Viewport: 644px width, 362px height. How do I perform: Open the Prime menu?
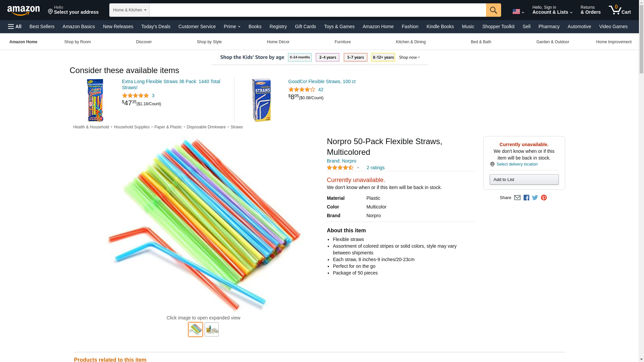point(232,26)
